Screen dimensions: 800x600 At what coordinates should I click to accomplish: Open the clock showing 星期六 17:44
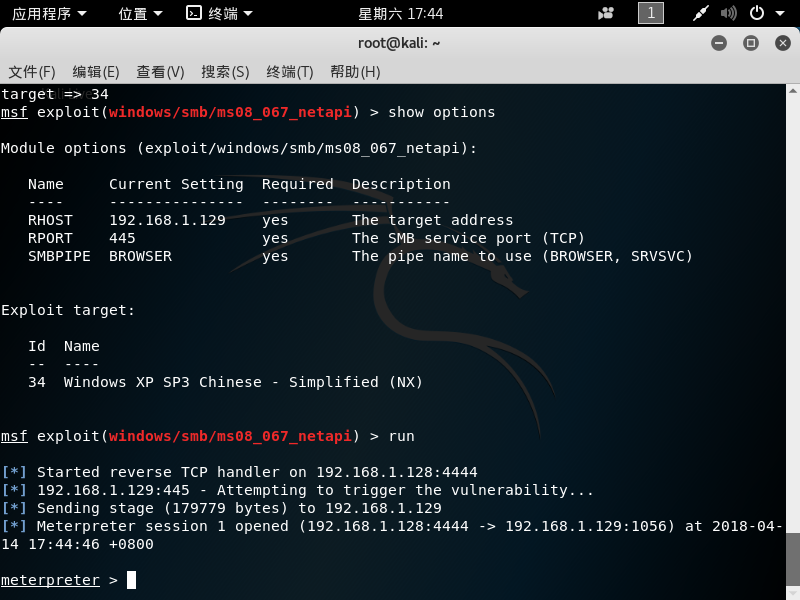coord(401,13)
